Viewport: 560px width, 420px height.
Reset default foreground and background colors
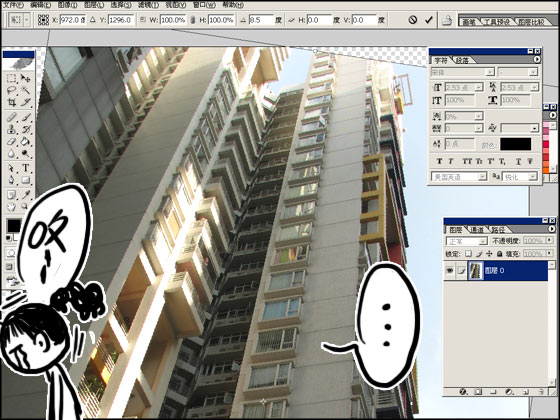click(9, 238)
